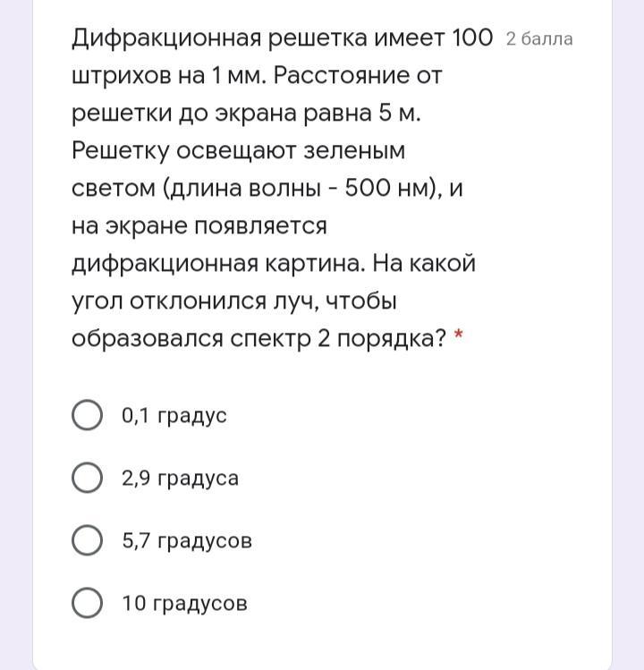This screenshot has width=644, height=670.
Task: Mark the '5,7 градусов' radio button
Action: (87, 540)
